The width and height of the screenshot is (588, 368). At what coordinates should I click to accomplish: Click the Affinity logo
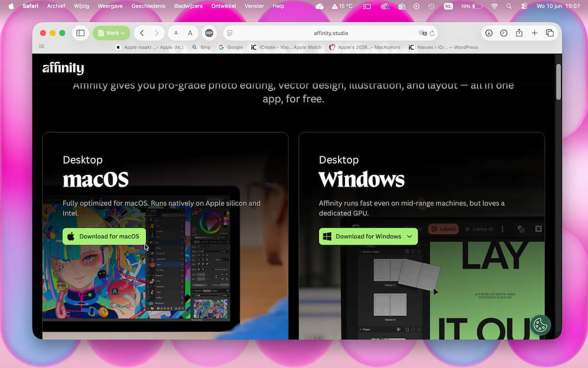tap(63, 68)
